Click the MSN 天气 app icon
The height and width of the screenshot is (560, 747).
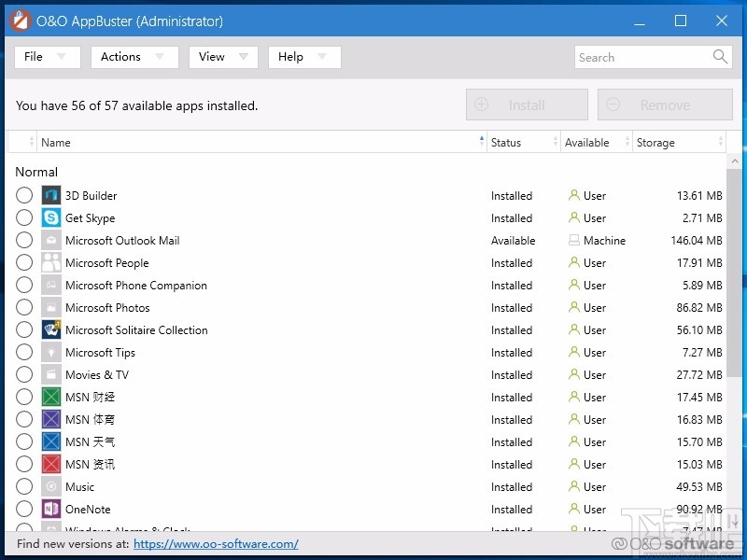click(x=51, y=441)
